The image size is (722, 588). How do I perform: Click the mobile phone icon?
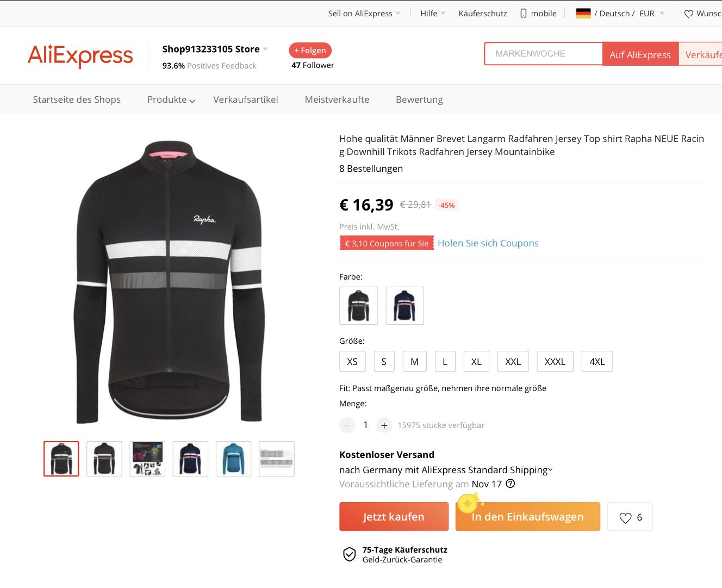point(524,14)
